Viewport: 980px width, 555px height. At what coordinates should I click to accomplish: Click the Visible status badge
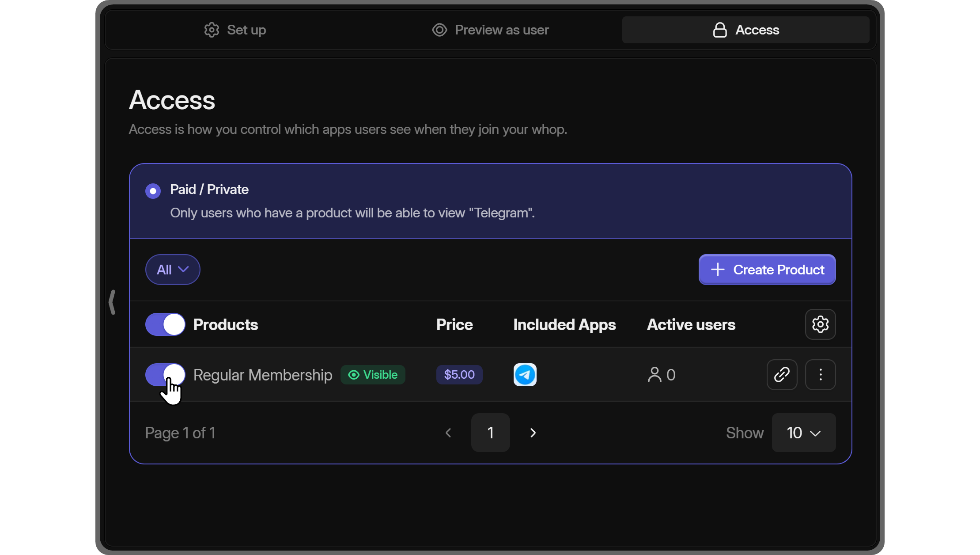point(373,375)
